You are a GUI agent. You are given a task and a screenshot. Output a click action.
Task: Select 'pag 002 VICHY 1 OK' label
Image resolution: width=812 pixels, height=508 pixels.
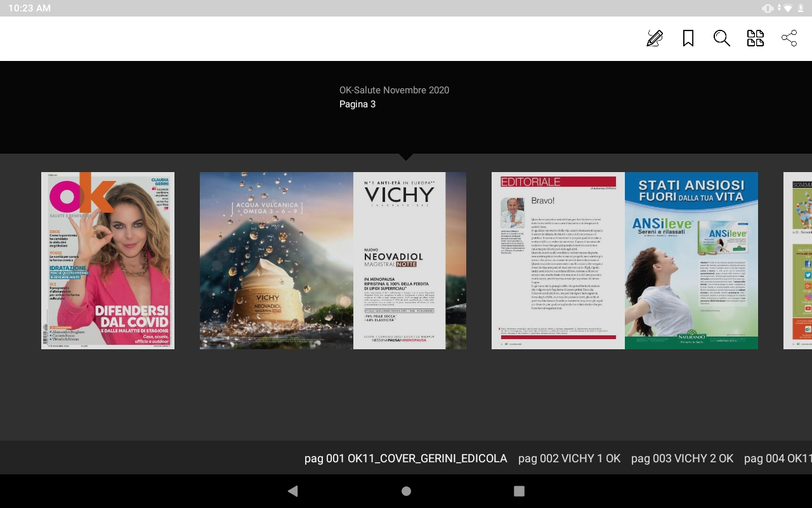[x=569, y=458]
